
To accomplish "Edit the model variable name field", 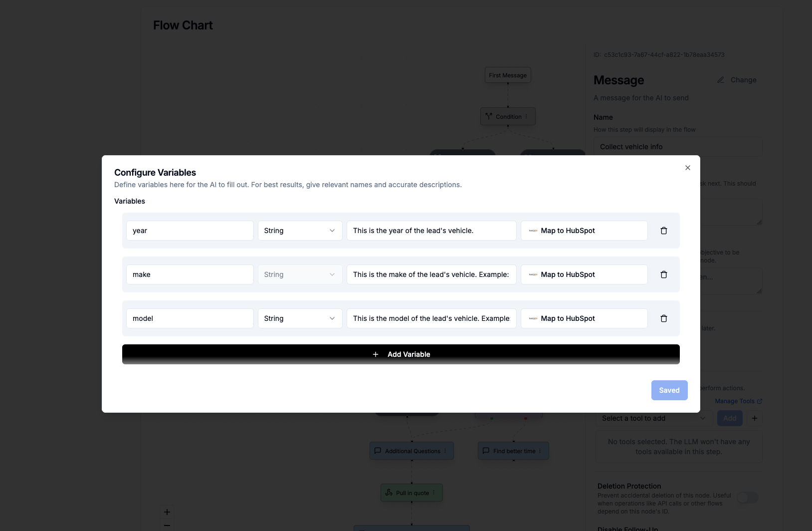I will click(190, 318).
